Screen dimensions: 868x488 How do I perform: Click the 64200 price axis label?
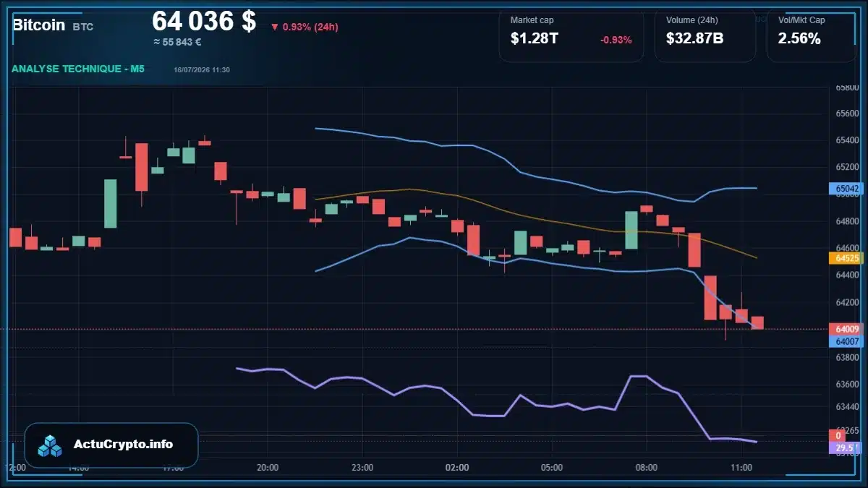pos(846,302)
